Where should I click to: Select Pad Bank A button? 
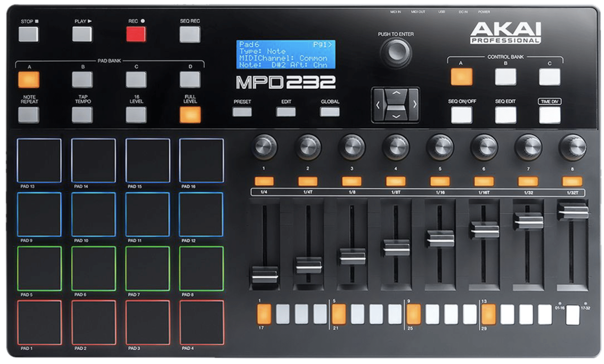[29, 80]
